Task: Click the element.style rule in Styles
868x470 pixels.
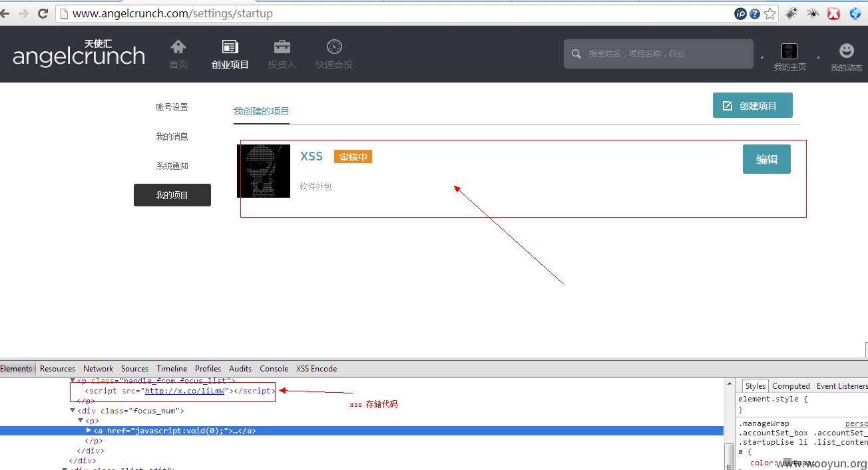Action: [772, 399]
